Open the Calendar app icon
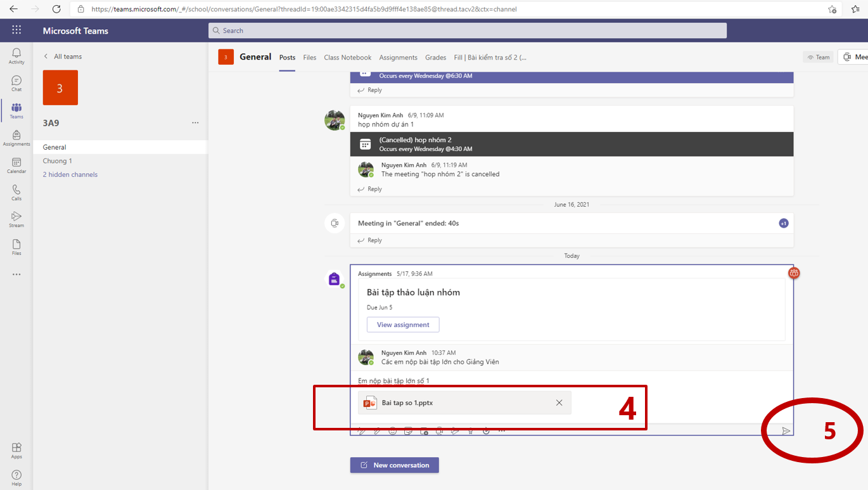The image size is (868, 490). coord(16,165)
